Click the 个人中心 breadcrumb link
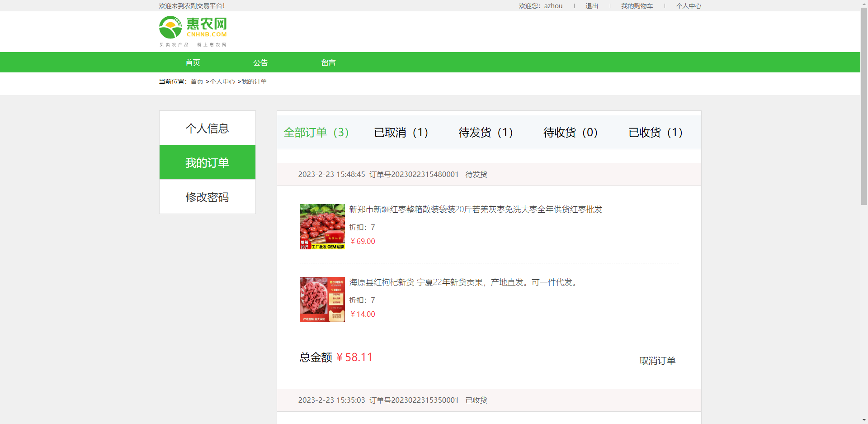868x424 pixels. click(x=222, y=81)
